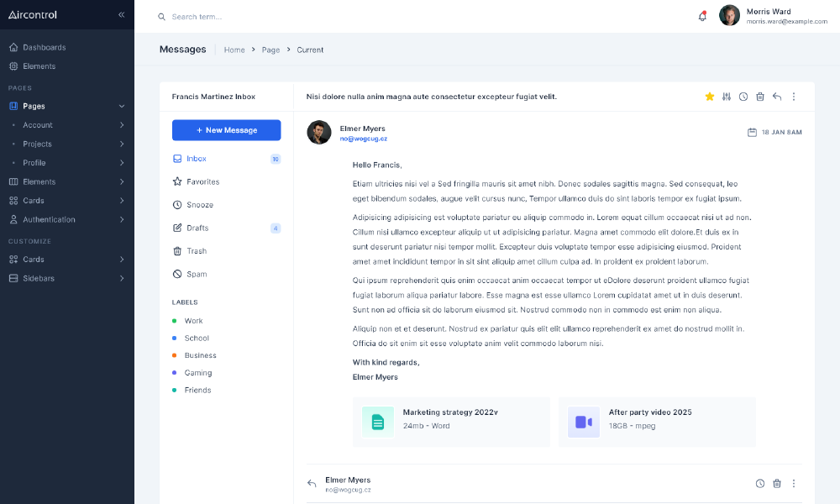Open the Drafts folder

(197, 228)
